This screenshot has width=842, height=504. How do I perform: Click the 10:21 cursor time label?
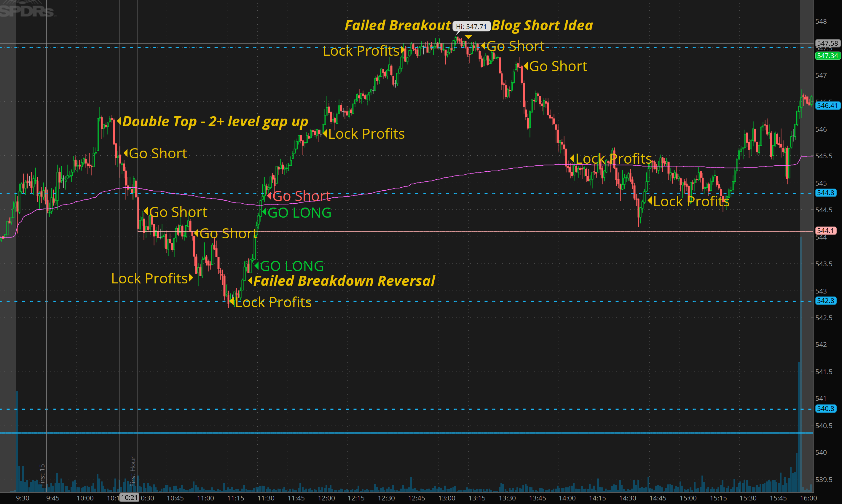[x=129, y=497]
